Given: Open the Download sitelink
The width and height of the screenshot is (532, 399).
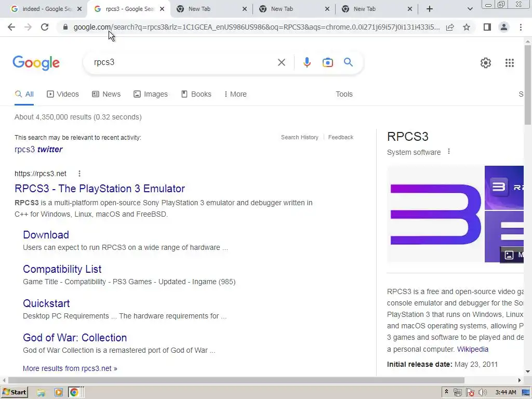Looking at the screenshot, I should (x=46, y=235).
